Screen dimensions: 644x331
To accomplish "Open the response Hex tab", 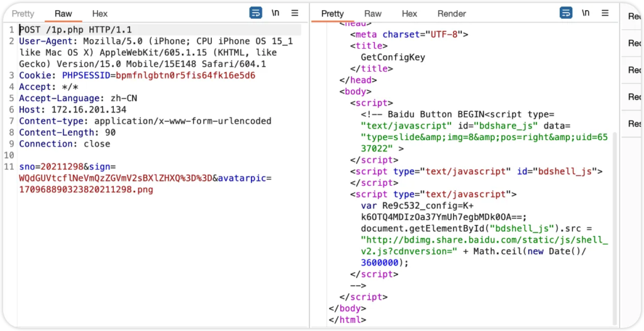I will pyautogui.click(x=409, y=14).
